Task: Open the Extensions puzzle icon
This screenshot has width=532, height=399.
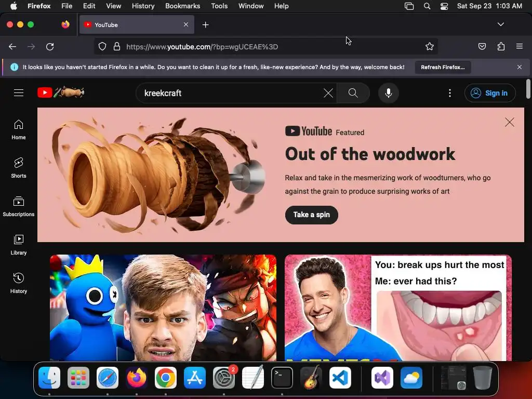Action: coord(501,46)
